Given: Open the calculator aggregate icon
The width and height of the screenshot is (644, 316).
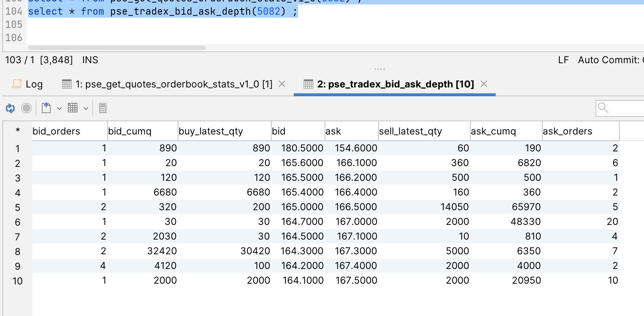Looking at the screenshot, I should pos(103,108).
